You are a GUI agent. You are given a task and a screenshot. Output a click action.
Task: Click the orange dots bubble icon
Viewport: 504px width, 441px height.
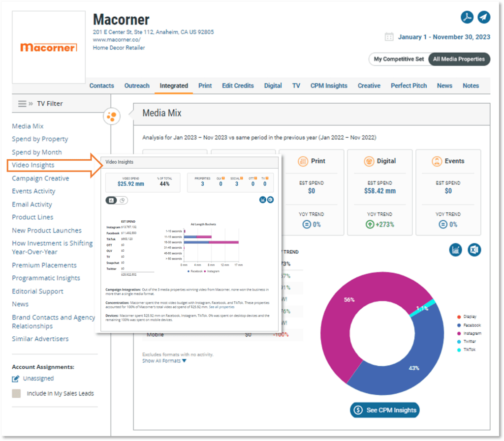click(x=112, y=116)
